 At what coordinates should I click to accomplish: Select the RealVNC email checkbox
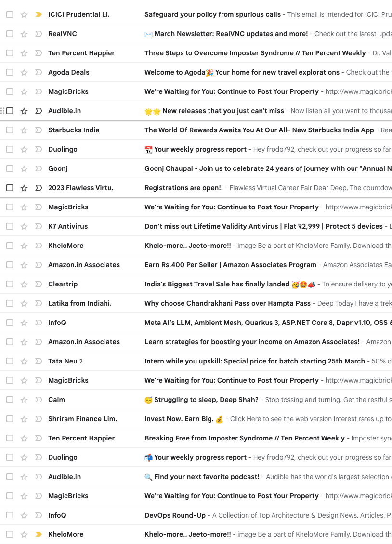click(10, 34)
